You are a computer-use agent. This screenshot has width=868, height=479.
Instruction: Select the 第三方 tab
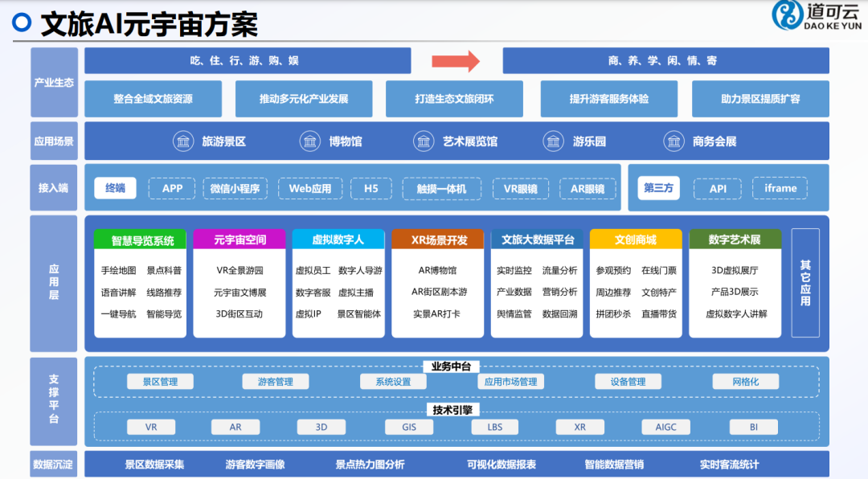pyautogui.click(x=659, y=188)
